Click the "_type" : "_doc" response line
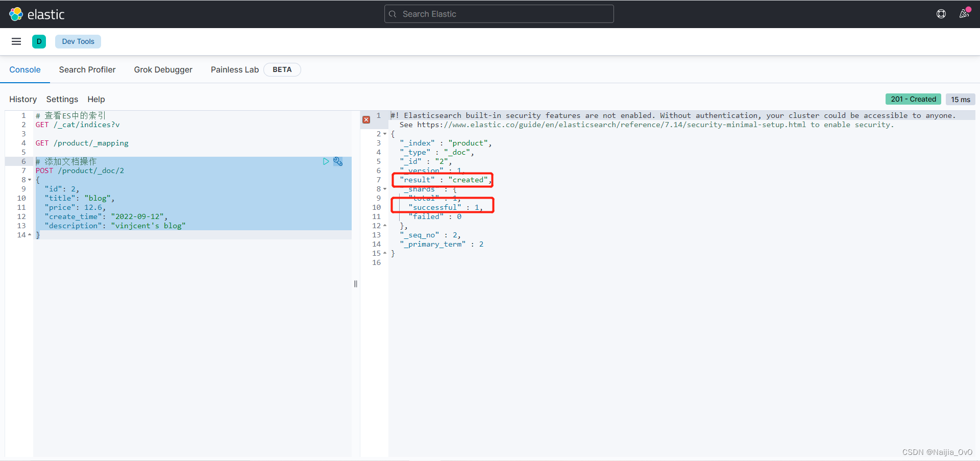The image size is (980, 461). coord(437,152)
